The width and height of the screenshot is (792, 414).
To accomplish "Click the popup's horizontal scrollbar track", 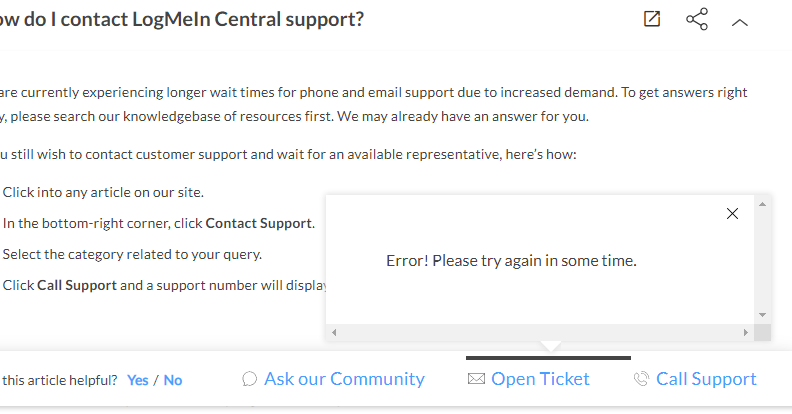I will (540, 332).
